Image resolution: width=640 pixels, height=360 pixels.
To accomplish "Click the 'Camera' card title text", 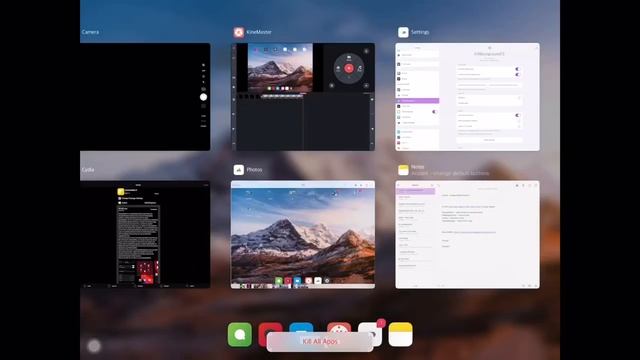I will click(90, 32).
